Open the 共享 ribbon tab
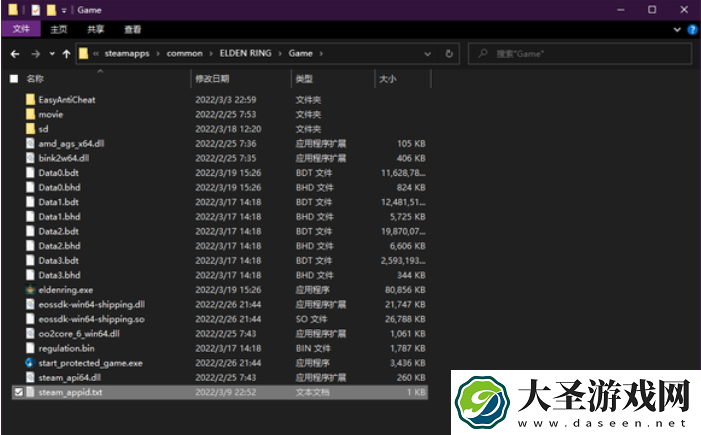Image resolution: width=701 pixels, height=435 pixels. [95, 30]
